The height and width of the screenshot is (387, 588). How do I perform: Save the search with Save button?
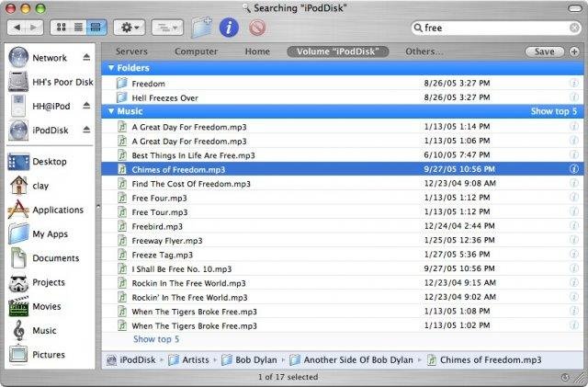(x=545, y=51)
